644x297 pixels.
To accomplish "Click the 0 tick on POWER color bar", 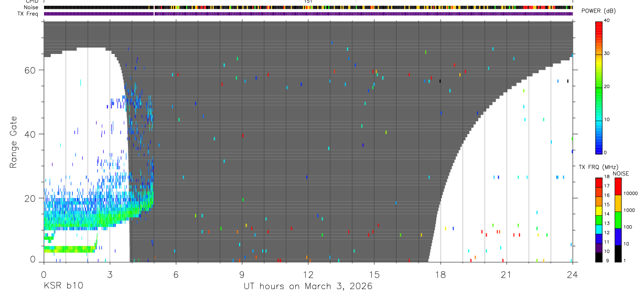I will pos(605,152).
